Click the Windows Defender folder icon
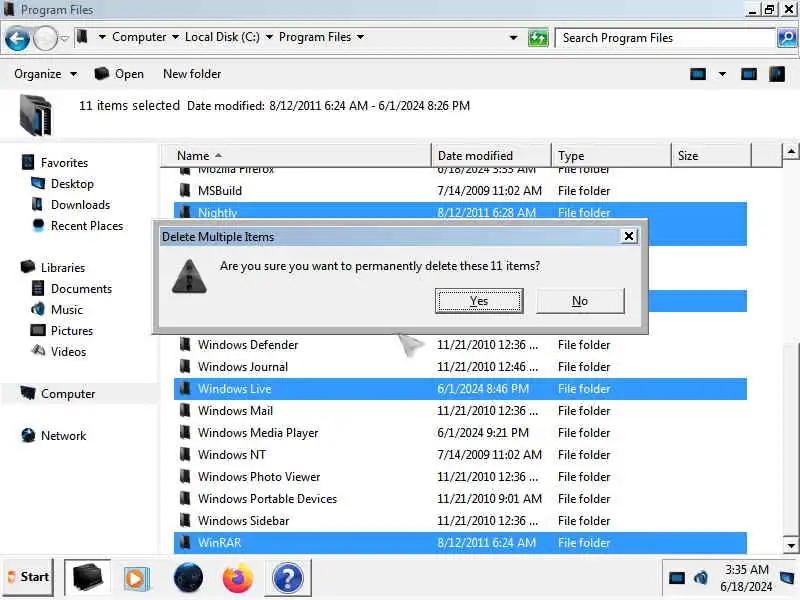The width and height of the screenshot is (800, 600). 186,344
